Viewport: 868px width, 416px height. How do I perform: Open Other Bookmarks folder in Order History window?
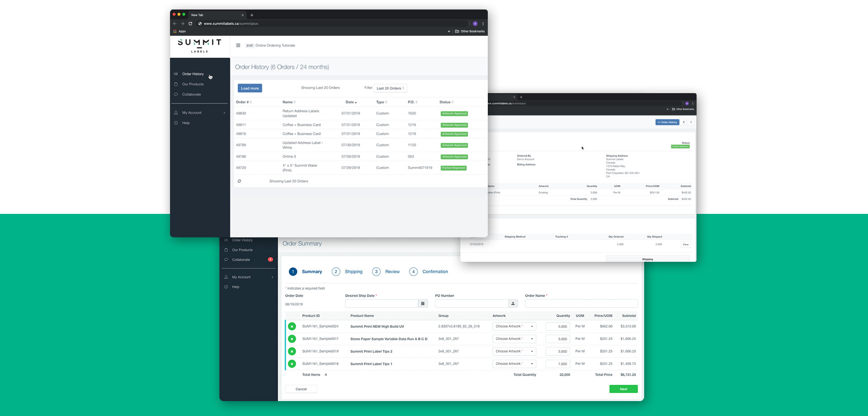(470, 31)
